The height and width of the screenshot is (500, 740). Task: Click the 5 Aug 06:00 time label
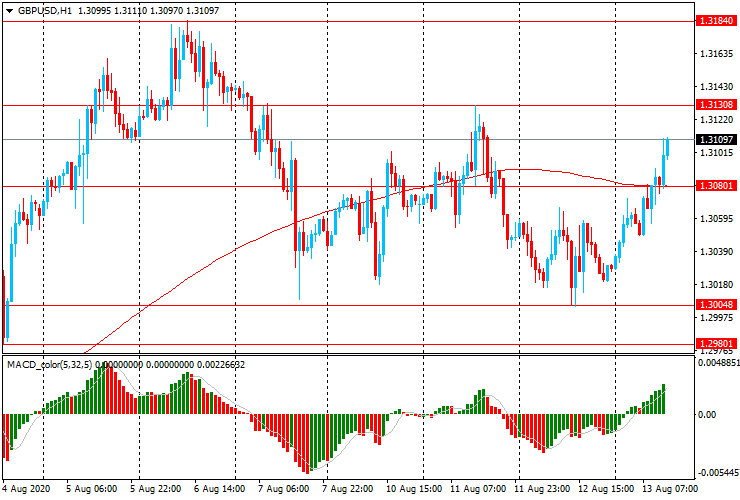pyautogui.click(x=92, y=488)
